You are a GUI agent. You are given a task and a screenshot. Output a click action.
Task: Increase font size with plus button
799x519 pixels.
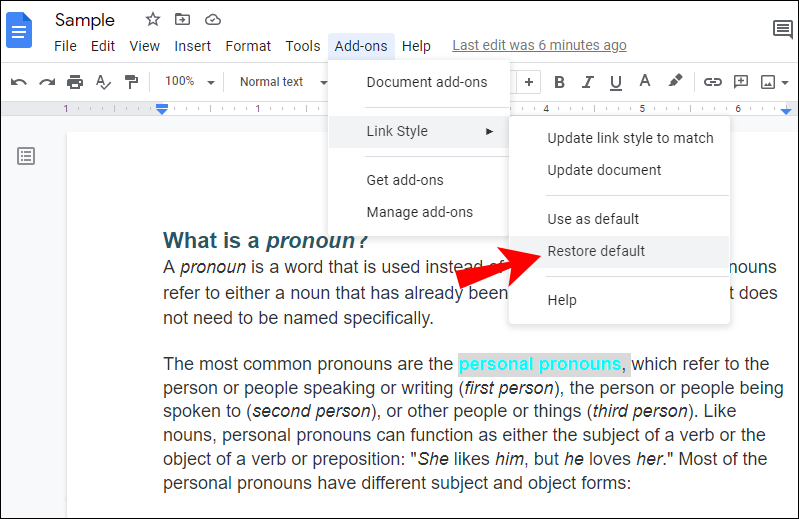(528, 82)
